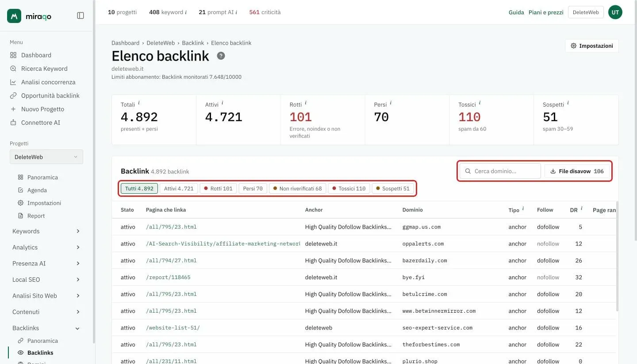Click the info icon beside Sospetti
Viewport: 637px width, 364px height.
pyautogui.click(x=568, y=103)
